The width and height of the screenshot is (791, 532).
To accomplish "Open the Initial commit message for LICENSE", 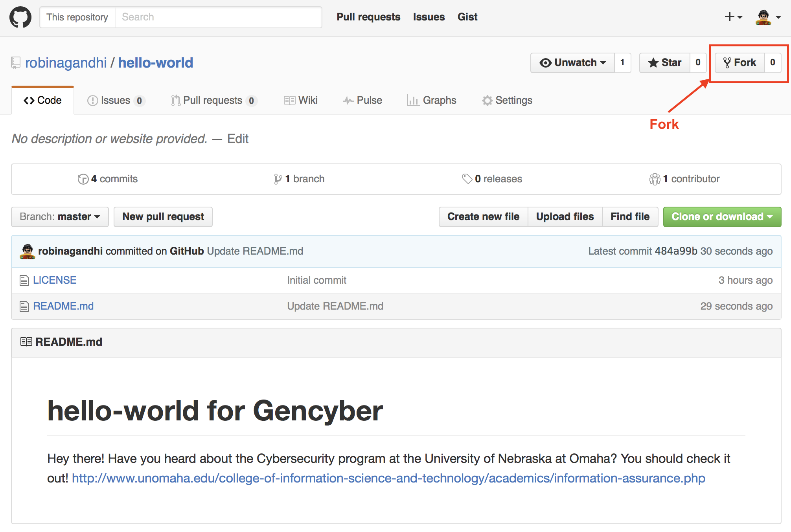I will tap(317, 281).
